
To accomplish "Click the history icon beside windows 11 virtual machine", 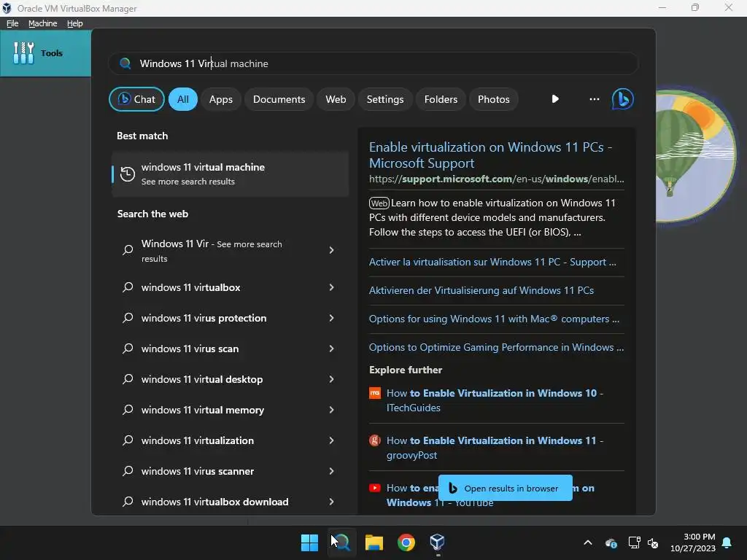I will coord(127,174).
